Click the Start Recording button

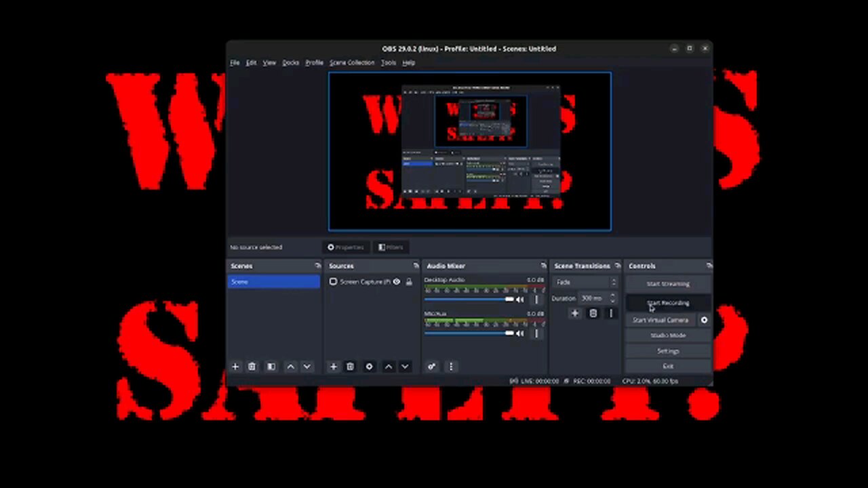668,303
